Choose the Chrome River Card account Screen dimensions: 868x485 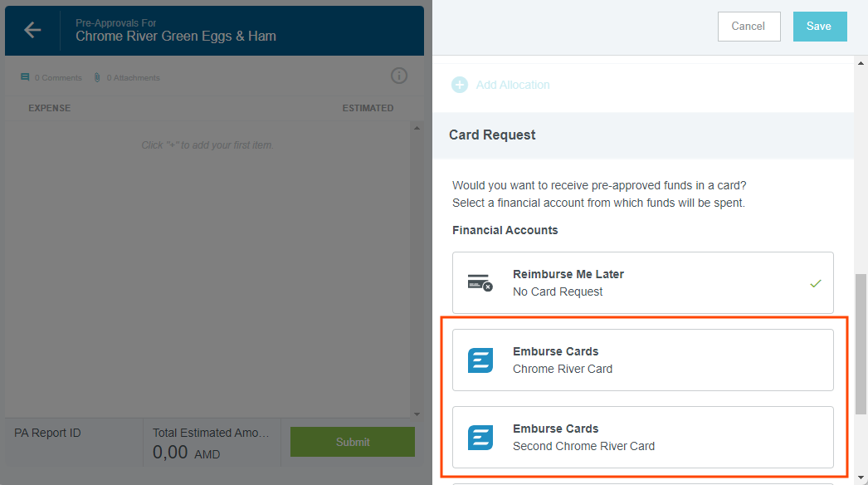(x=642, y=360)
